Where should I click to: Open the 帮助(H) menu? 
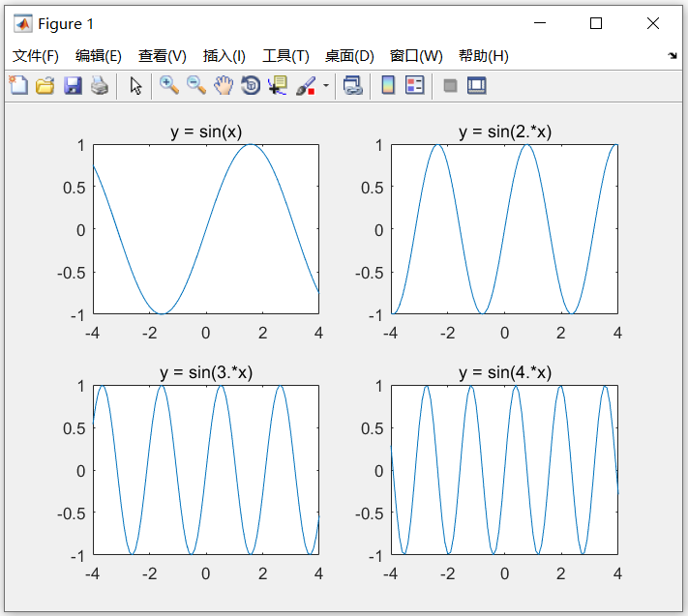[484, 56]
